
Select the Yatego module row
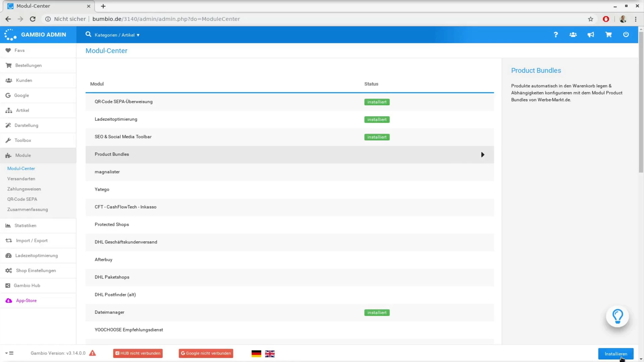point(290,189)
